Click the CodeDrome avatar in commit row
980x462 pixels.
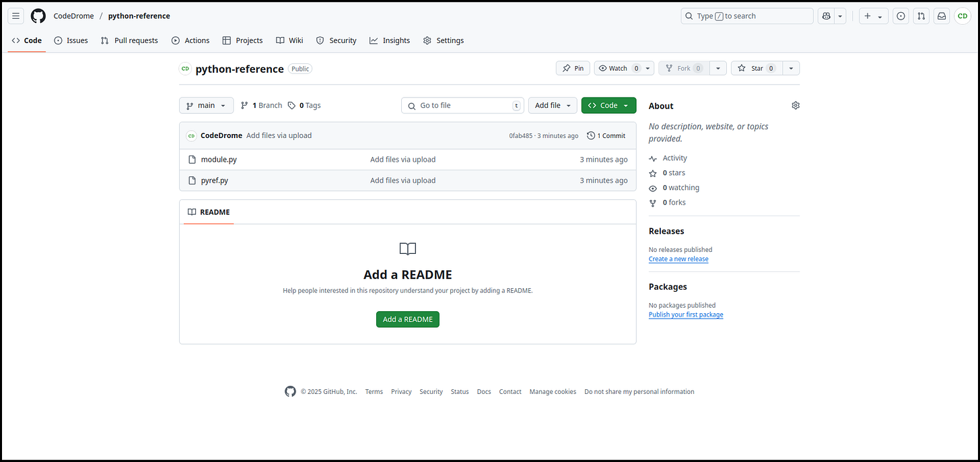(191, 135)
